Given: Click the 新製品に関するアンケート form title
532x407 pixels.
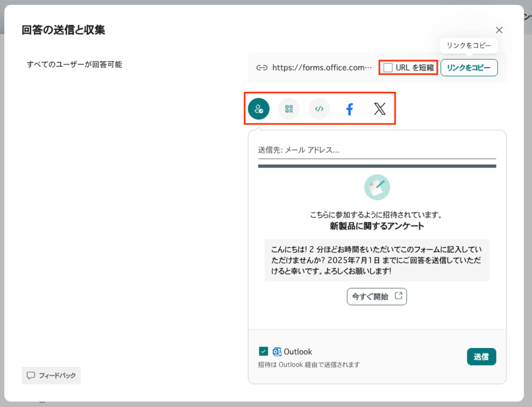Looking at the screenshot, I should pyautogui.click(x=377, y=226).
